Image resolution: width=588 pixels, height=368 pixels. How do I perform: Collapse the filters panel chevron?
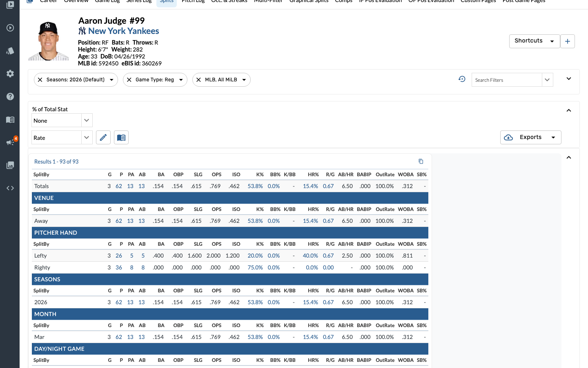(569, 79)
